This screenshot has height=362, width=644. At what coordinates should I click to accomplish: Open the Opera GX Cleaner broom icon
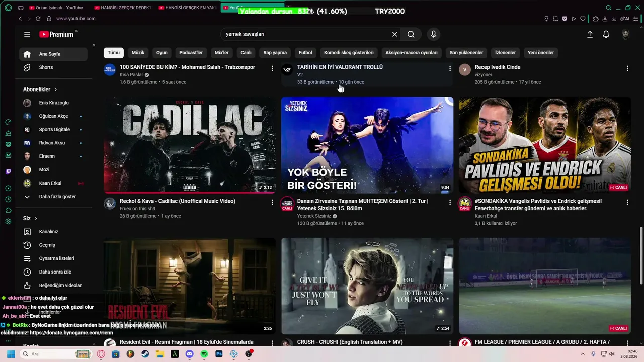click(x=8, y=133)
